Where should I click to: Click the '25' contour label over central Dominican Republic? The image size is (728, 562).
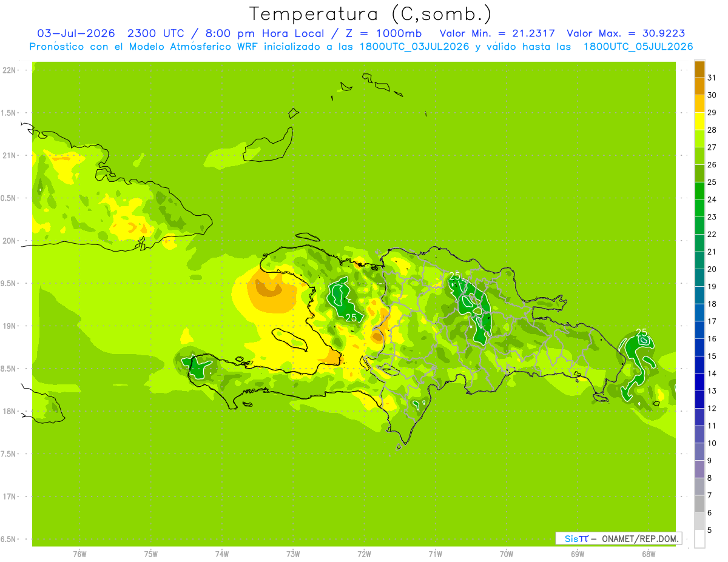(454, 276)
